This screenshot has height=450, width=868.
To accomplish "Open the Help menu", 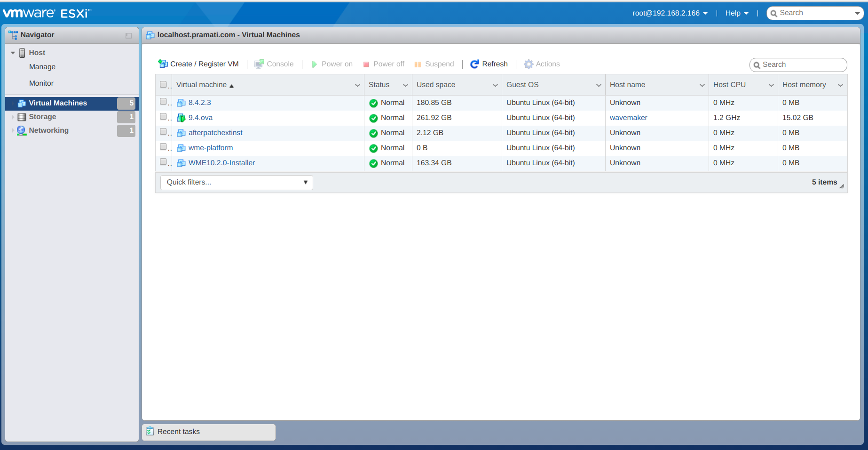I will [x=736, y=13].
